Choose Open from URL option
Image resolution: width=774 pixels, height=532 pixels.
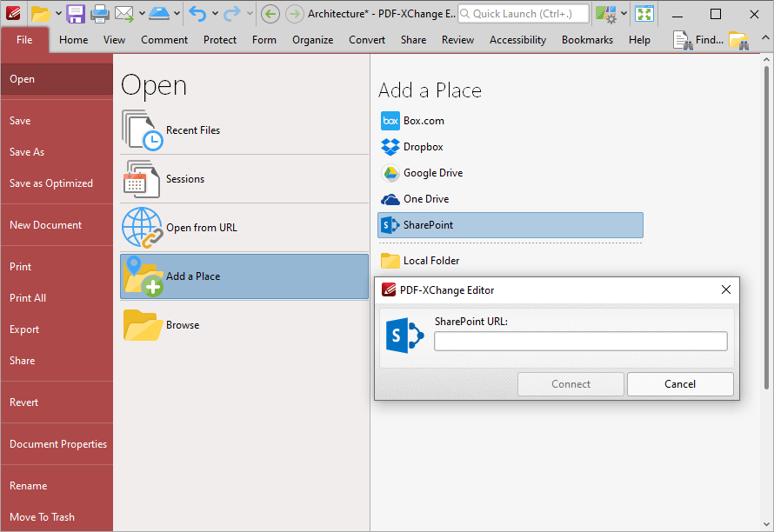click(x=244, y=228)
